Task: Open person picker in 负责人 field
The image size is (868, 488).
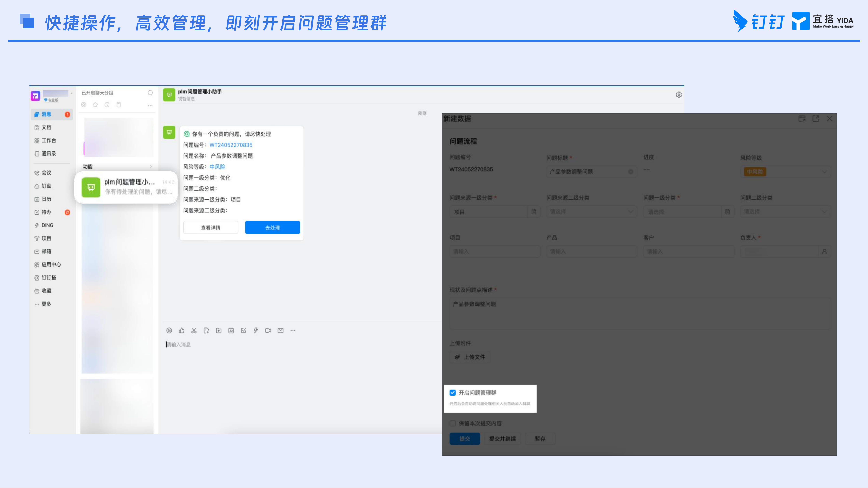Action: point(825,252)
